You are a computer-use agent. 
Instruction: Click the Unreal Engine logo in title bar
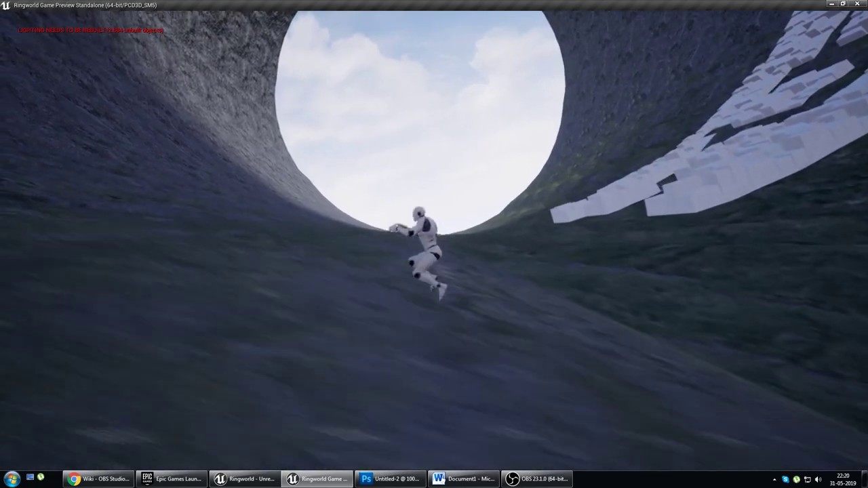point(6,5)
